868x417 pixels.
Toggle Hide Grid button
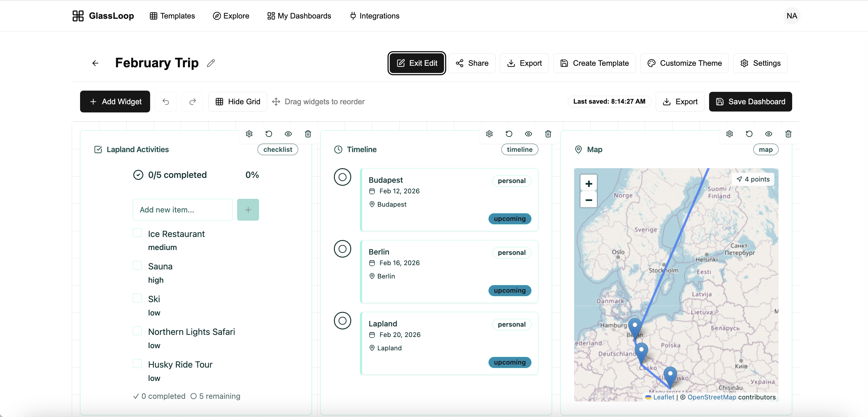point(237,102)
